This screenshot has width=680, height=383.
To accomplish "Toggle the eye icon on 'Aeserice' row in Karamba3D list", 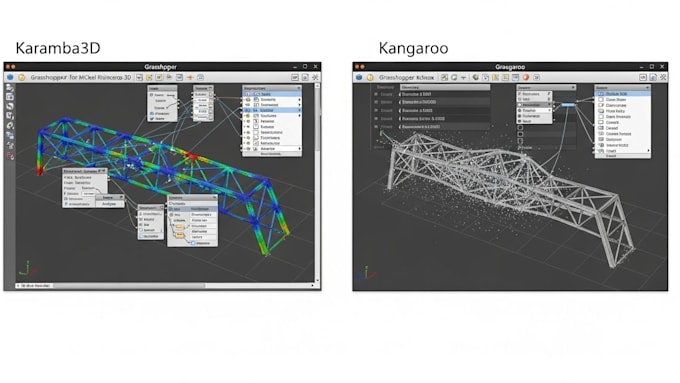I will 248,149.
